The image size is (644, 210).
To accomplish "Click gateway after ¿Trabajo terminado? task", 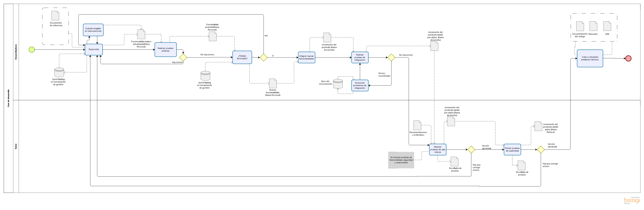I will click(x=264, y=57).
